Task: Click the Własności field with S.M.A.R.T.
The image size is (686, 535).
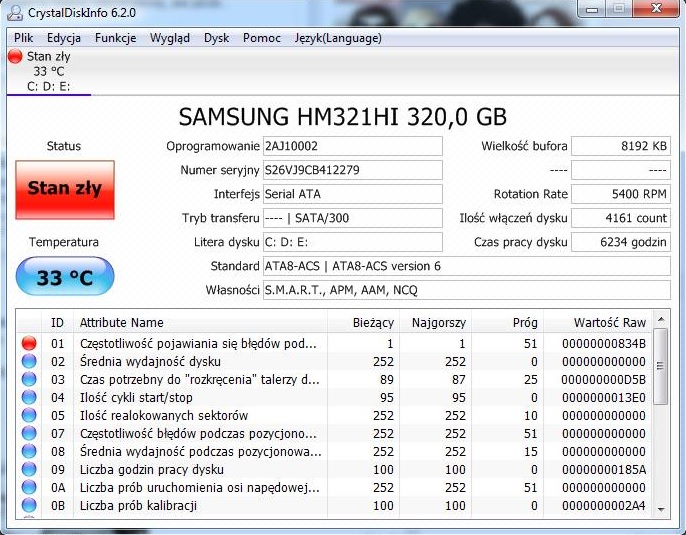Action: (x=467, y=290)
